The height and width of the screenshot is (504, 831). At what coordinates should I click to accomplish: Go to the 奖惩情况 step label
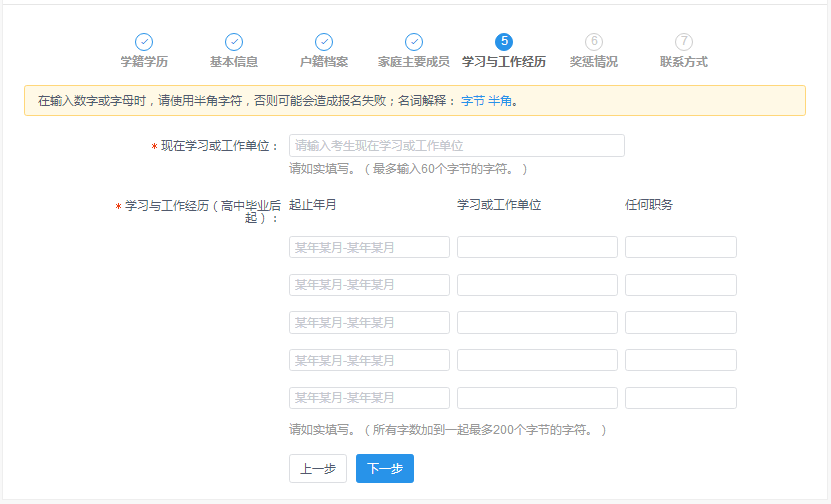tap(594, 62)
